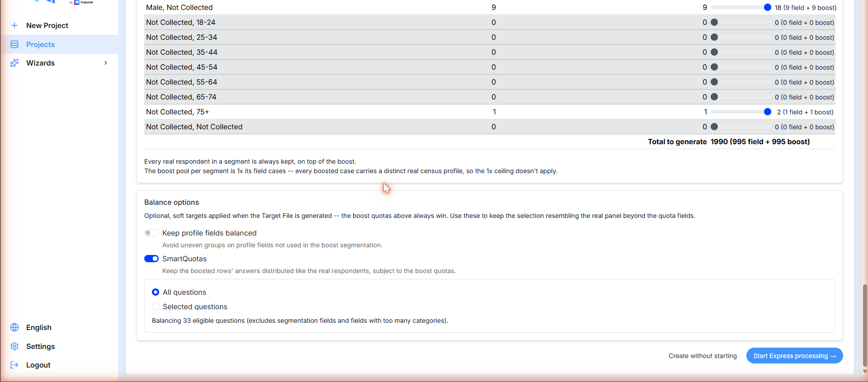Click Start Express processing button
The height and width of the screenshot is (382, 868).
tap(794, 356)
